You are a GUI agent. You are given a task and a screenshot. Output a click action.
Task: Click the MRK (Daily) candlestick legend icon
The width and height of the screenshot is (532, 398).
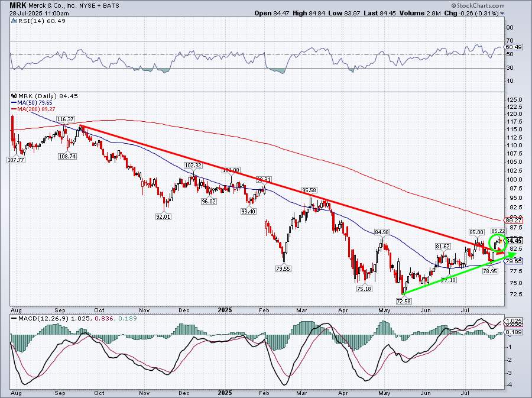pyautogui.click(x=14, y=95)
